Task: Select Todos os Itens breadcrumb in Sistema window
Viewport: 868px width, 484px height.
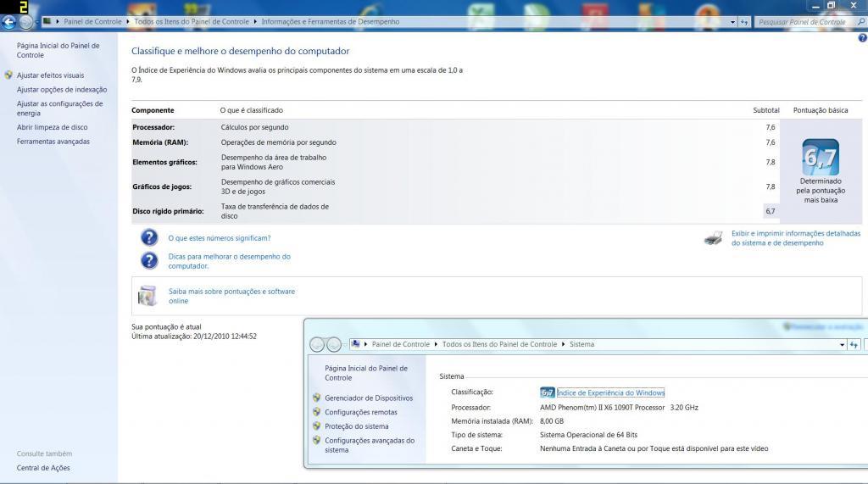Action: [x=499, y=344]
